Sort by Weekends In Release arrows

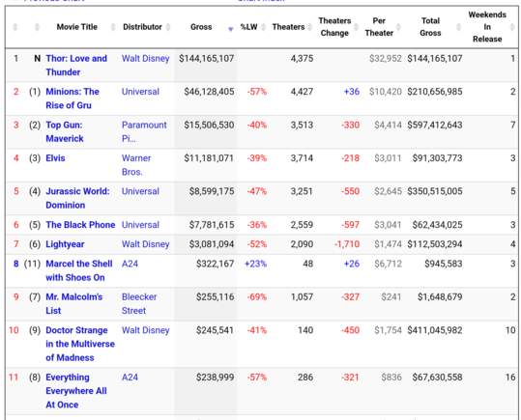coord(512,27)
